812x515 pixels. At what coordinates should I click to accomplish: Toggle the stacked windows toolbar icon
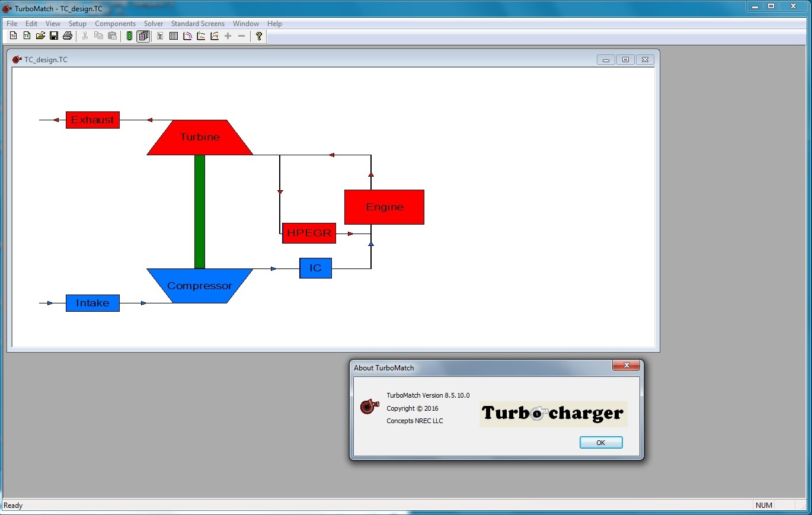143,36
